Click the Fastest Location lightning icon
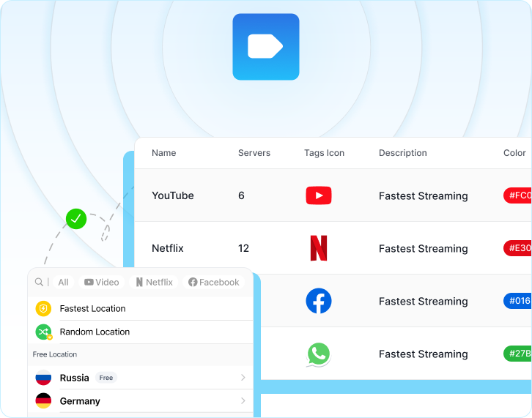Viewport: 532px width, 418px height. click(x=43, y=309)
